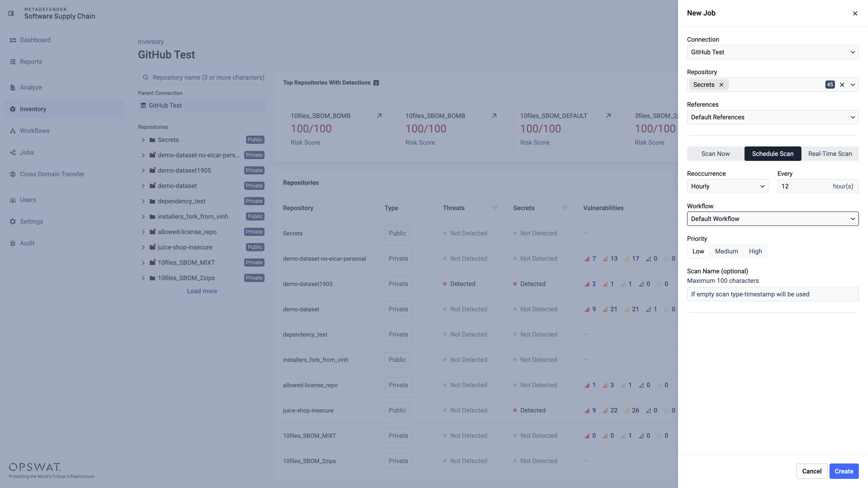
Task: Click the Analyze icon in sidebar
Action: coord(13,88)
